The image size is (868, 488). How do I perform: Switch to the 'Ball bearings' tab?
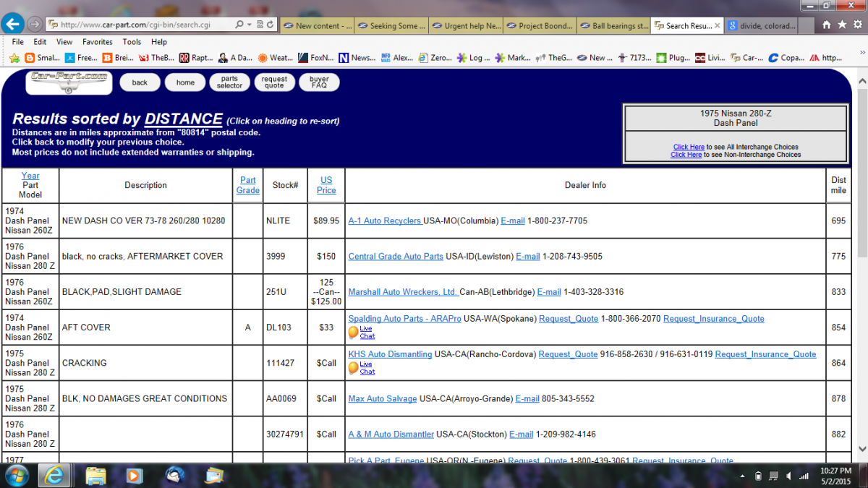(613, 25)
